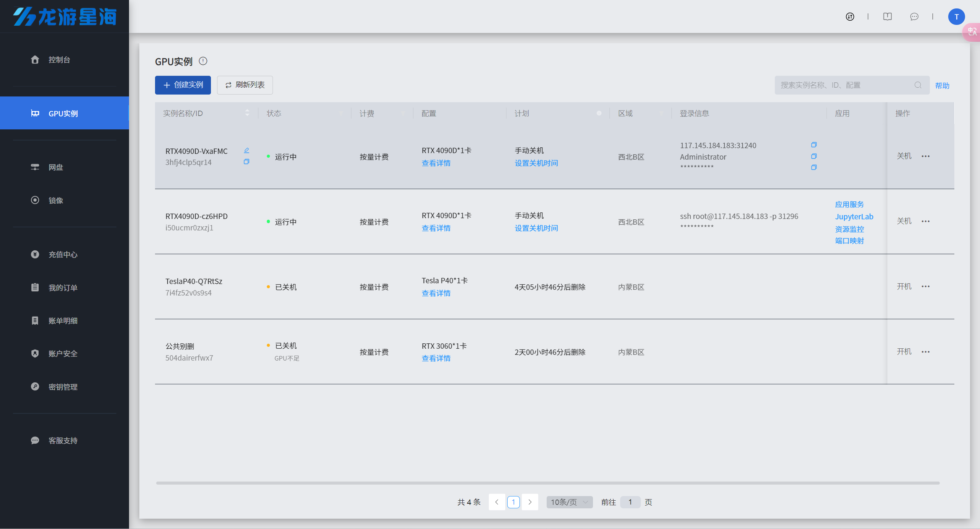Open more actions for RTX4090D-cz6HPD

926,221
